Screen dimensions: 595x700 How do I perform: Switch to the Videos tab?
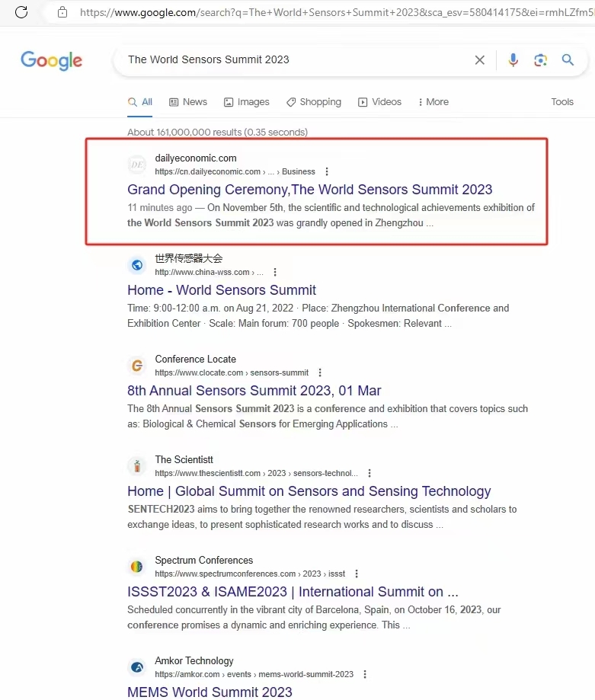tap(379, 102)
